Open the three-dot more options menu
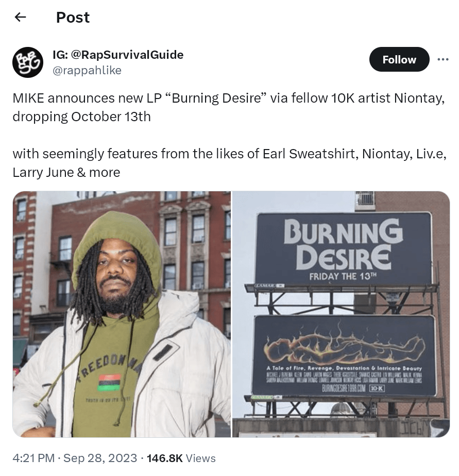Image resolution: width=459 pixels, height=476 pixels. pyautogui.click(x=443, y=59)
